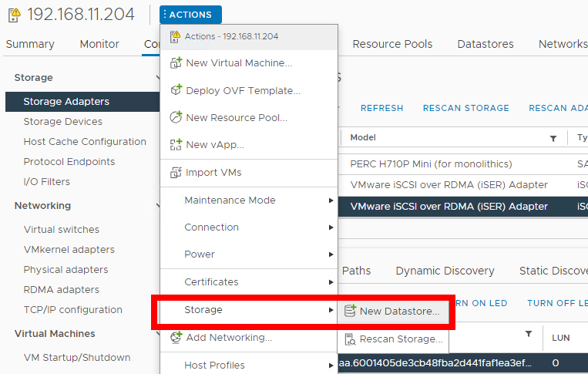Click the Add Networking icon
The height and width of the screenshot is (374, 588).
pyautogui.click(x=175, y=337)
